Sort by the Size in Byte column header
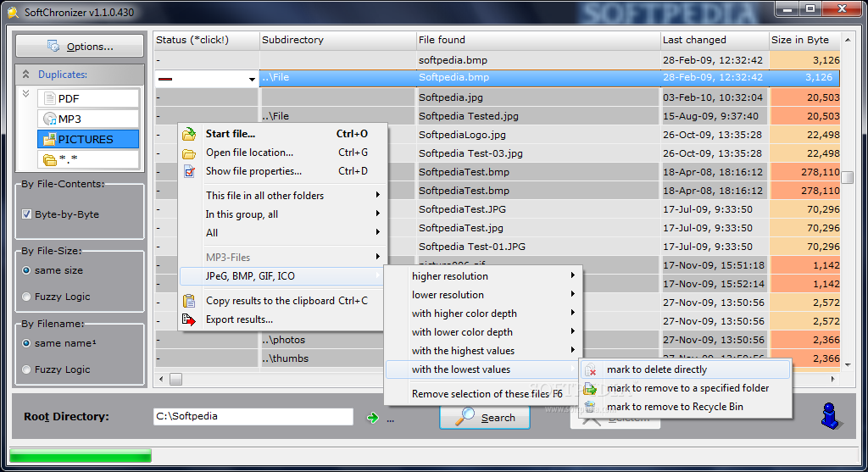This screenshot has height=472, width=868. click(805, 40)
